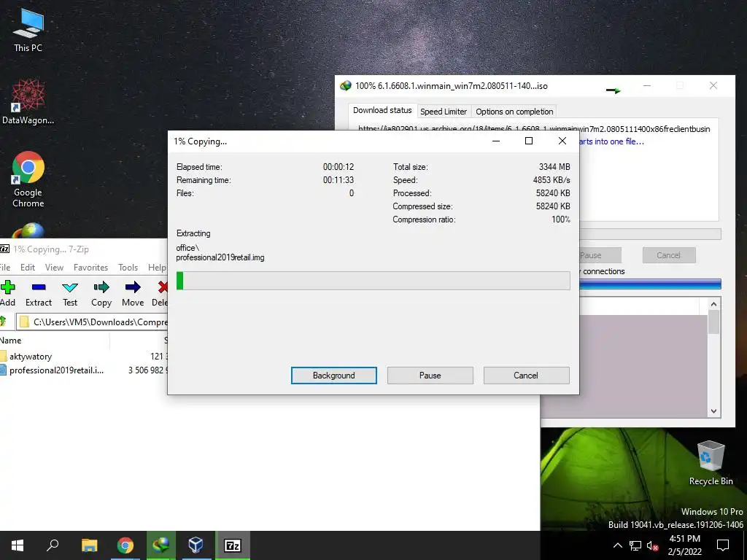Pause the 7-Zip copying operation
747x560 pixels.
430,376
